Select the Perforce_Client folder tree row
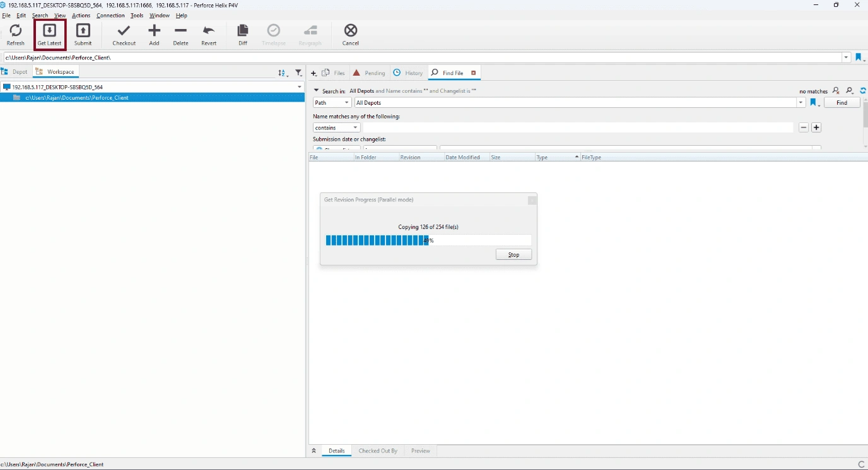The height and width of the screenshot is (470, 868). [x=153, y=98]
